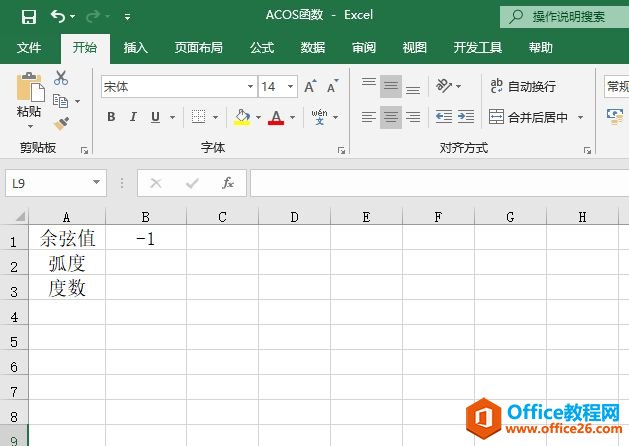Click the Align Left icon
This screenshot has height=446, width=629.
368,117
